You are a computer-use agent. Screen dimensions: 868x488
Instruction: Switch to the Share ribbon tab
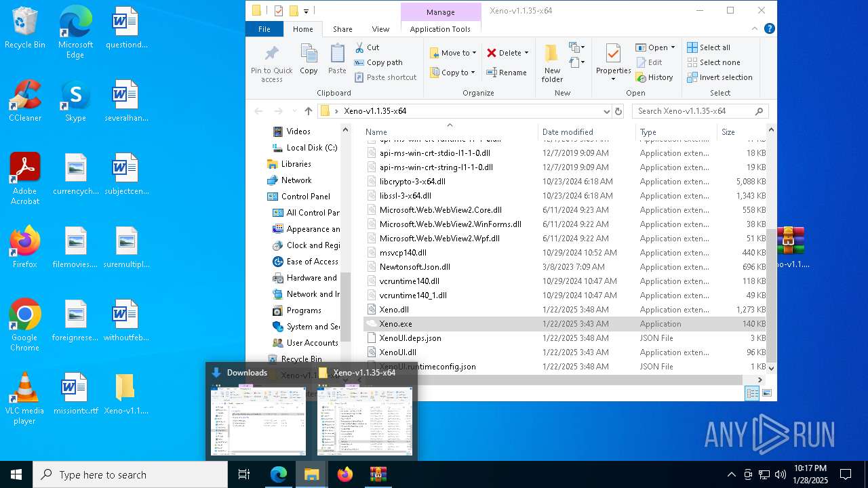(342, 29)
